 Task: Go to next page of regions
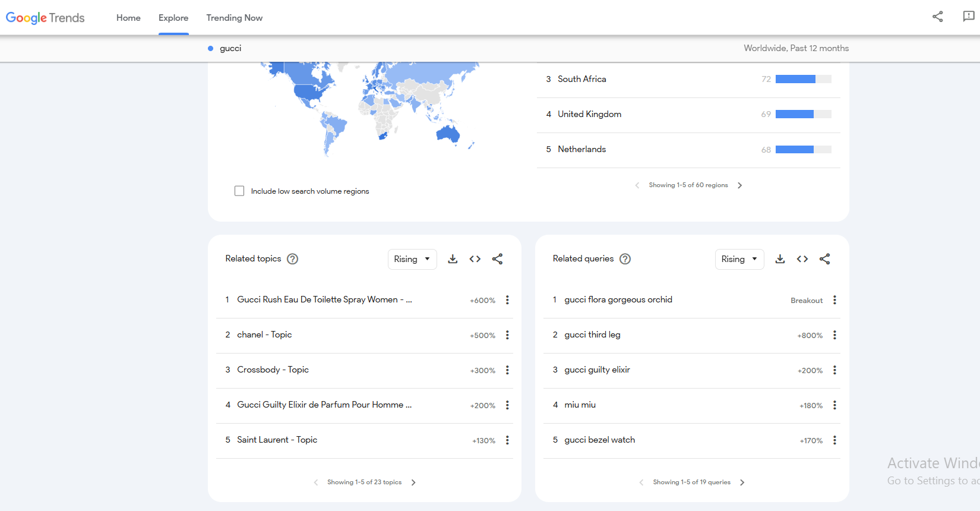[739, 185]
